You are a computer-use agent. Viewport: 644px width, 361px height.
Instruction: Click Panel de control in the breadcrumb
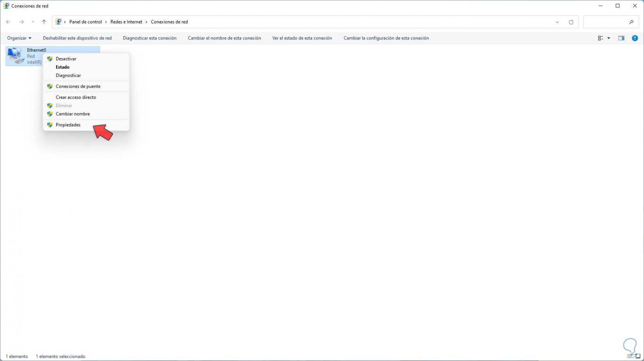coord(85,22)
